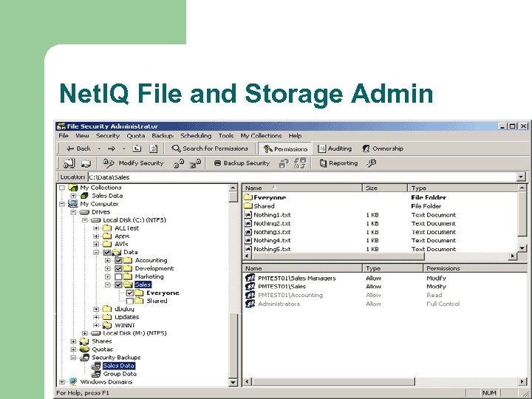Uncheck the Development folder checkbox
Viewport: 532px width, 399px height.
(x=118, y=268)
